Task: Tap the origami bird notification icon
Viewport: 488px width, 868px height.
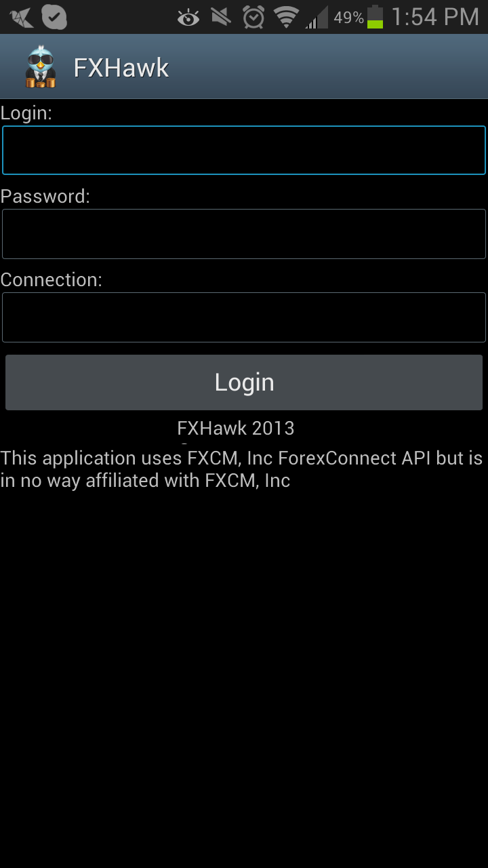Action: (x=22, y=17)
